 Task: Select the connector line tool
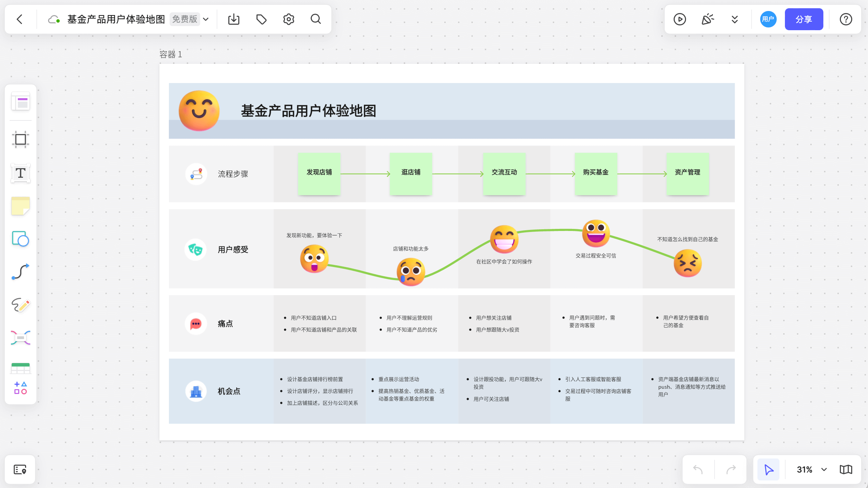pos(21,271)
